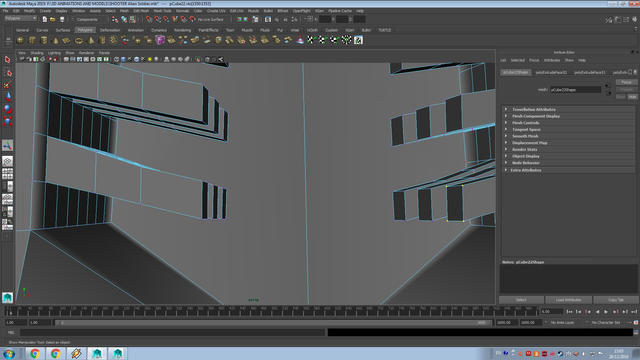Open the viewport Shading menu

(37, 53)
